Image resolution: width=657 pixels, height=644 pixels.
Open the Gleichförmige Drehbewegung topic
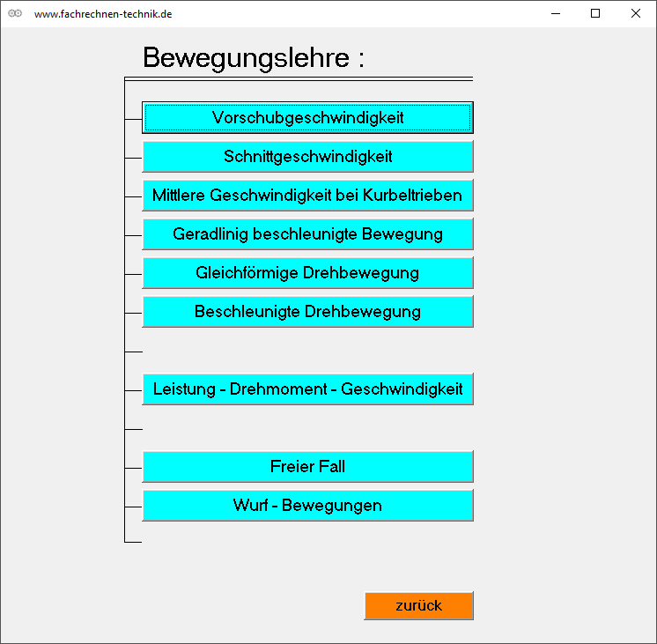[307, 273]
